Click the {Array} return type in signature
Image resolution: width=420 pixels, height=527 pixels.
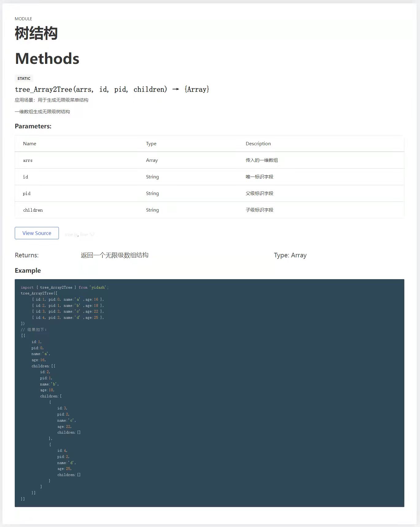pos(197,89)
